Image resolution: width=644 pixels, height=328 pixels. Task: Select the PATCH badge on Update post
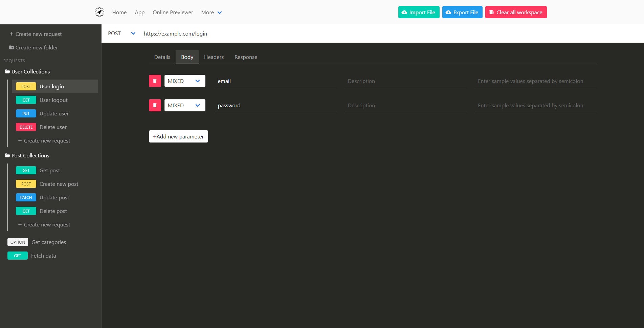(26, 197)
